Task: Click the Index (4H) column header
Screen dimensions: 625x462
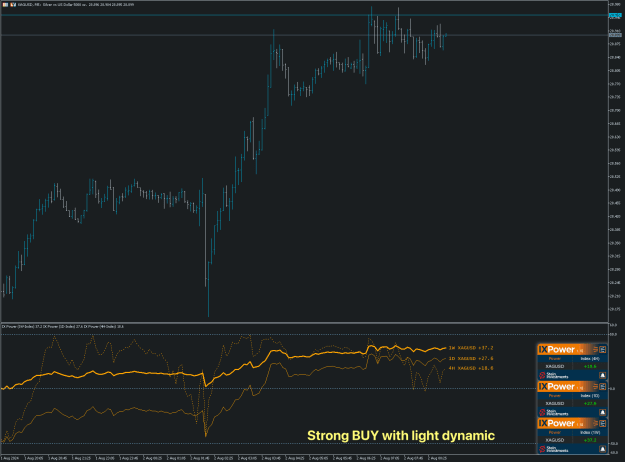Action: (590, 358)
